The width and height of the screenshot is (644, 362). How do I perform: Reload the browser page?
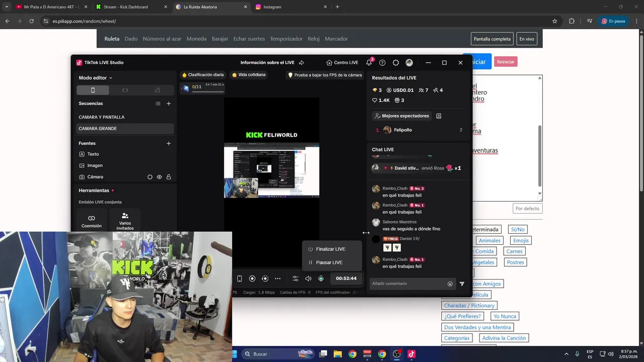coord(31,21)
